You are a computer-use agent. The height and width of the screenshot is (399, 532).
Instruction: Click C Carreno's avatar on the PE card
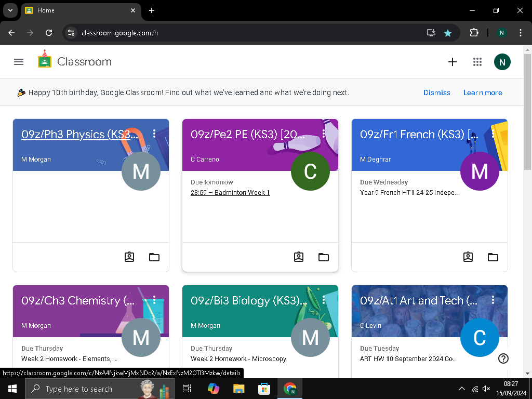click(310, 171)
